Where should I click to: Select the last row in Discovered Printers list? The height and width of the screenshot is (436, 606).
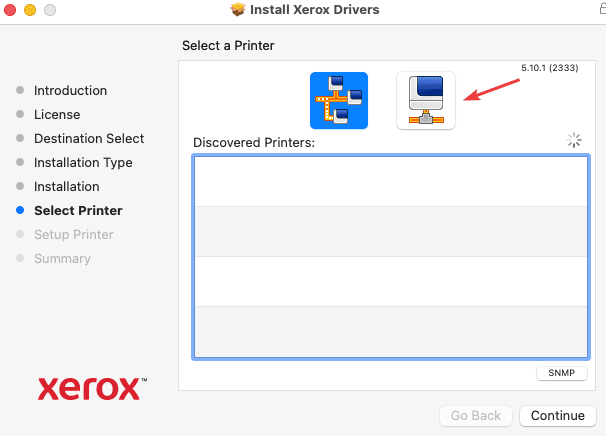(390, 331)
